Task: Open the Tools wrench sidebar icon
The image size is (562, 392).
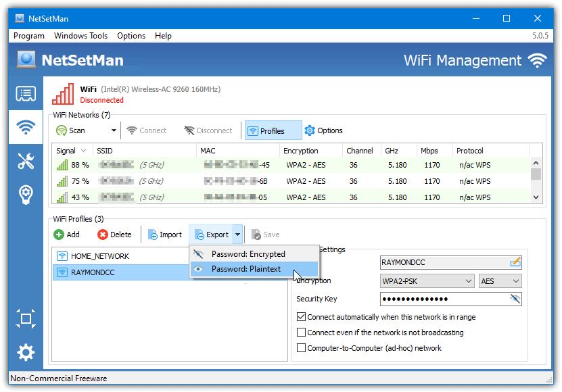Action: point(26,161)
